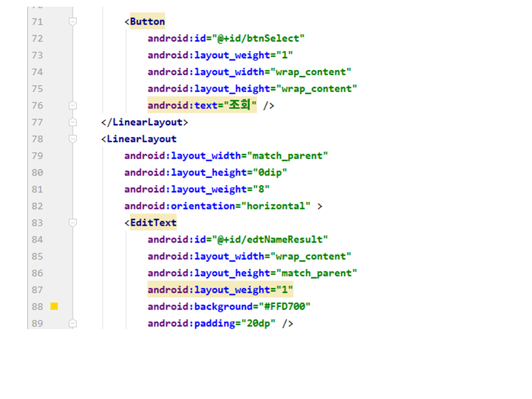Image resolution: width=532 pixels, height=399 pixels.
Task: Select line number 85 in the gutter
Action: coord(37,256)
